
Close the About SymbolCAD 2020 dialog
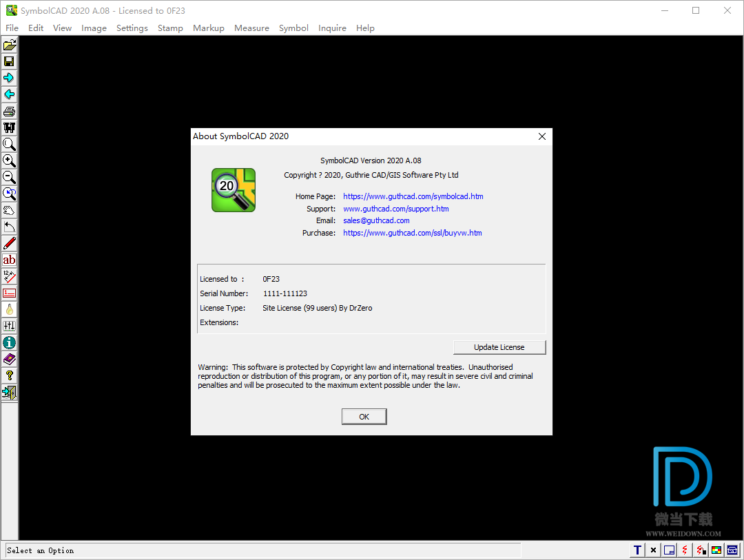(x=542, y=136)
